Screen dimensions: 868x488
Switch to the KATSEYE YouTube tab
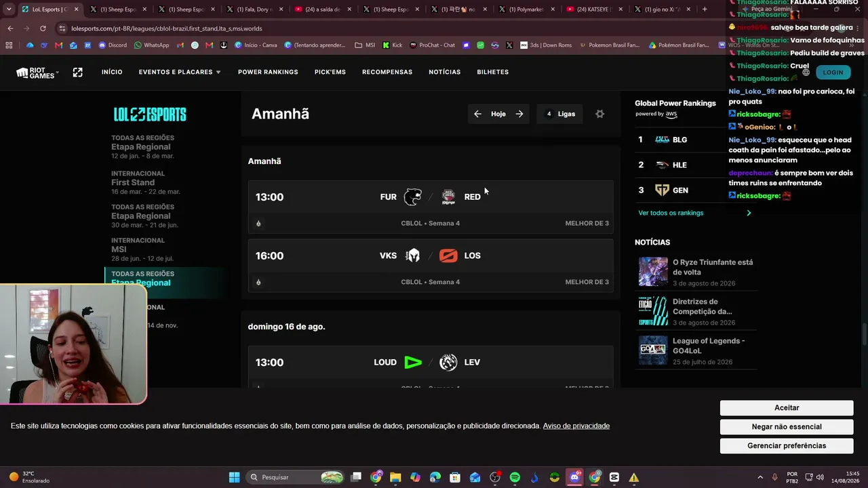pos(593,9)
